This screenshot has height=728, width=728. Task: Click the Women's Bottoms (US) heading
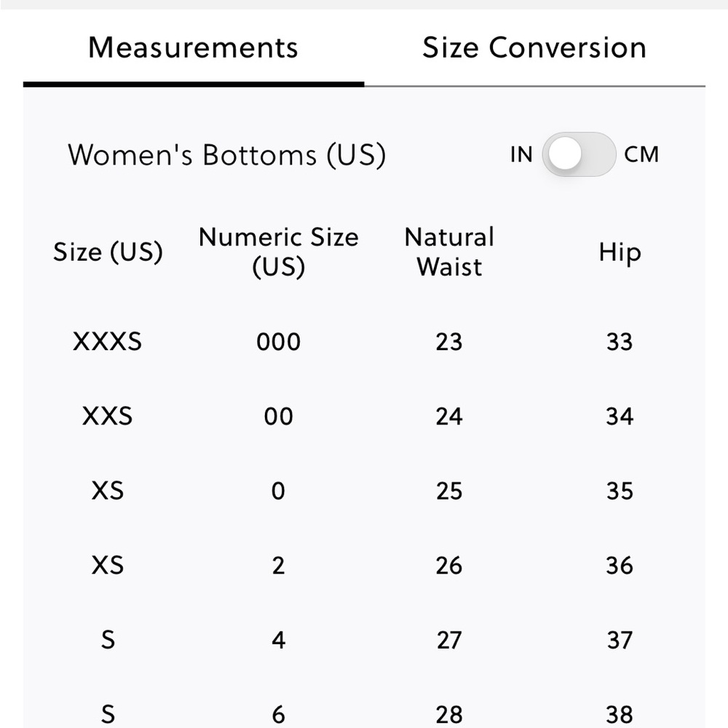[226, 155]
